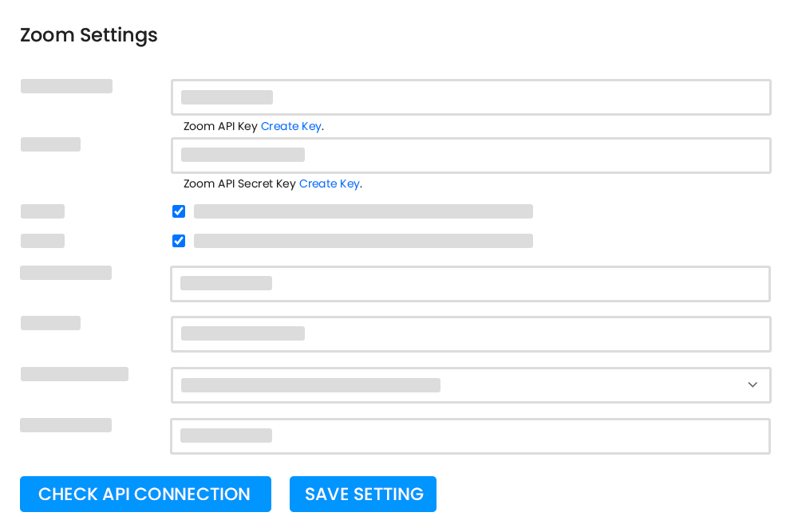Click the input field directly above the dropdown
This screenshot has height=532, width=798.
click(x=471, y=334)
